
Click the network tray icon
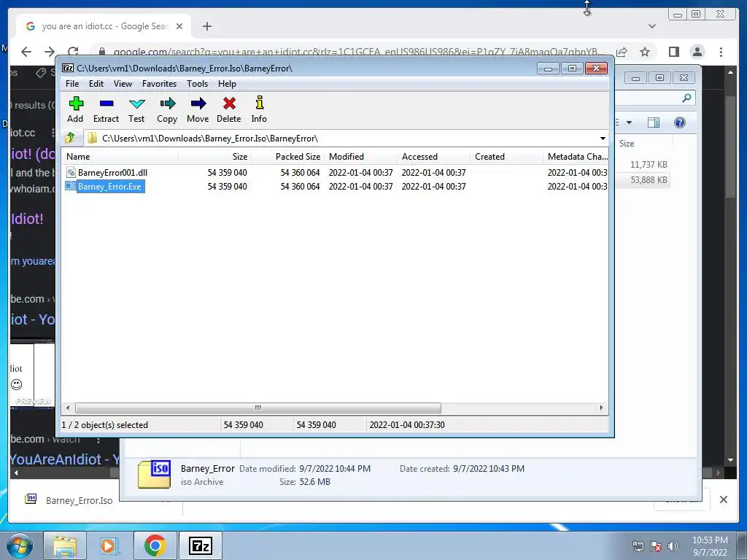point(638,546)
